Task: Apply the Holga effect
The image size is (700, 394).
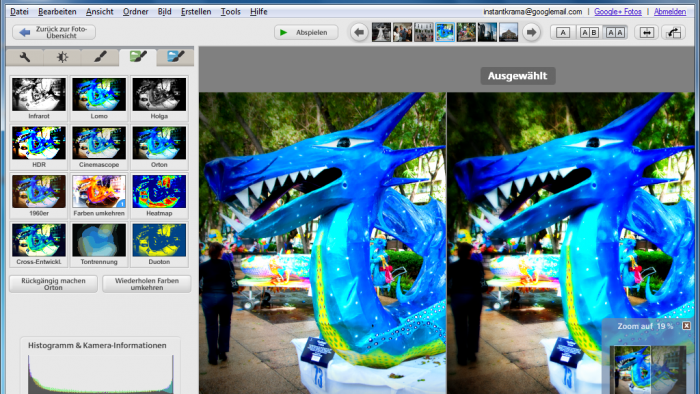Action: tap(159, 99)
